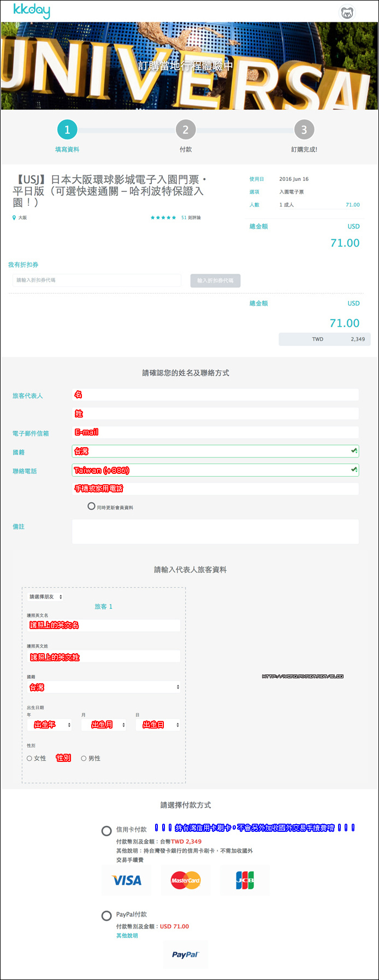Click the 旅客 1 heading

point(104,607)
